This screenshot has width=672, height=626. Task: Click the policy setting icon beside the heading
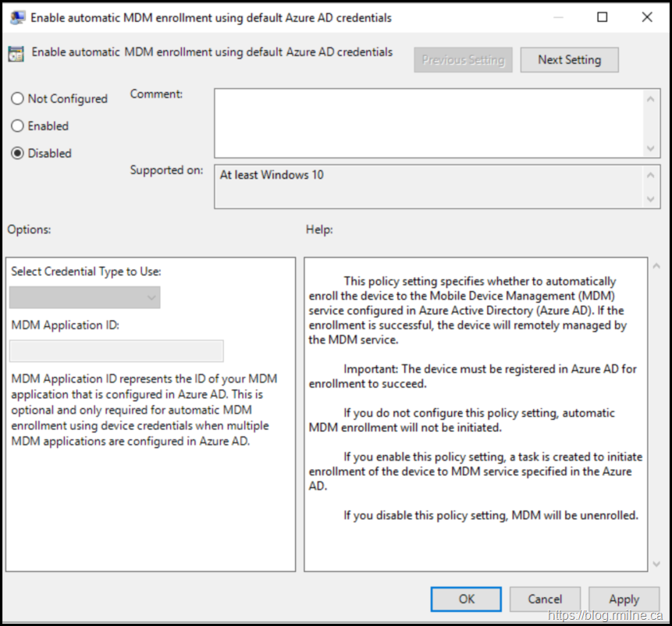click(x=16, y=54)
